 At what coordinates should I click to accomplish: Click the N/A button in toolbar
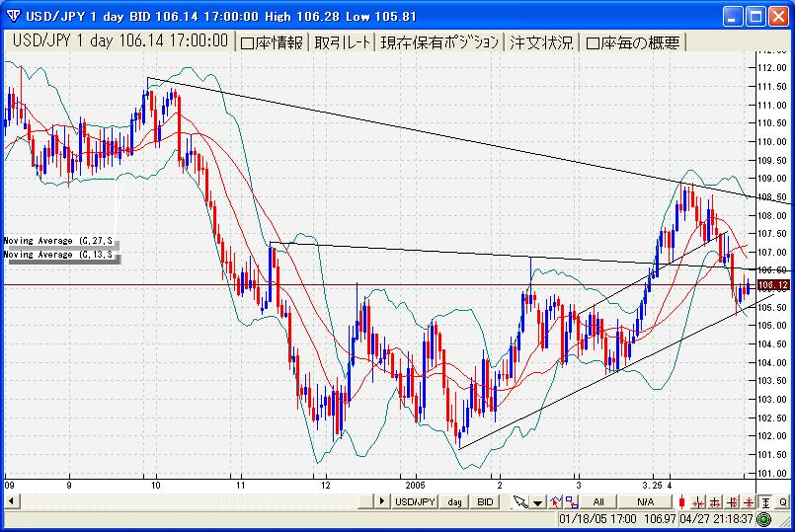[645, 502]
